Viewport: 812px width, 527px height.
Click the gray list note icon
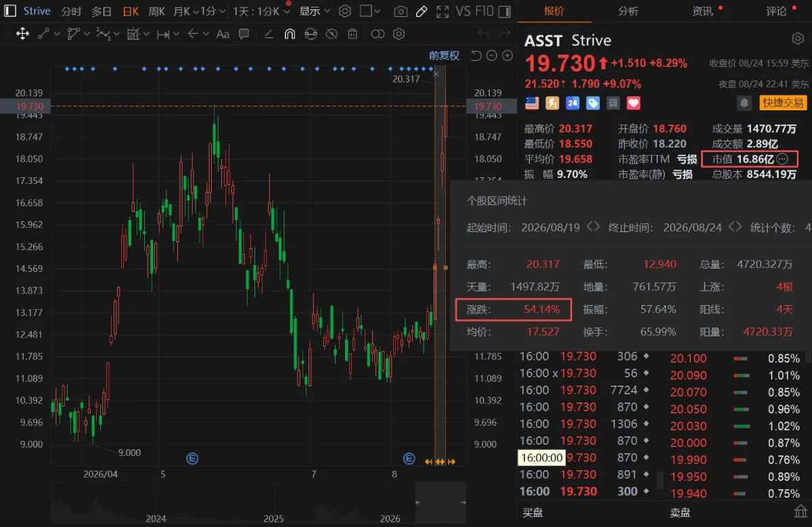coord(613,103)
